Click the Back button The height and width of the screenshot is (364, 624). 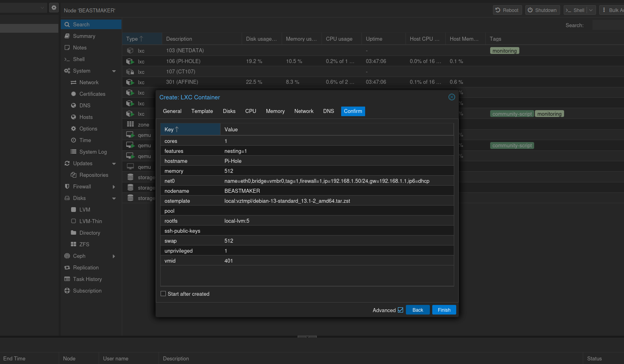point(417,310)
